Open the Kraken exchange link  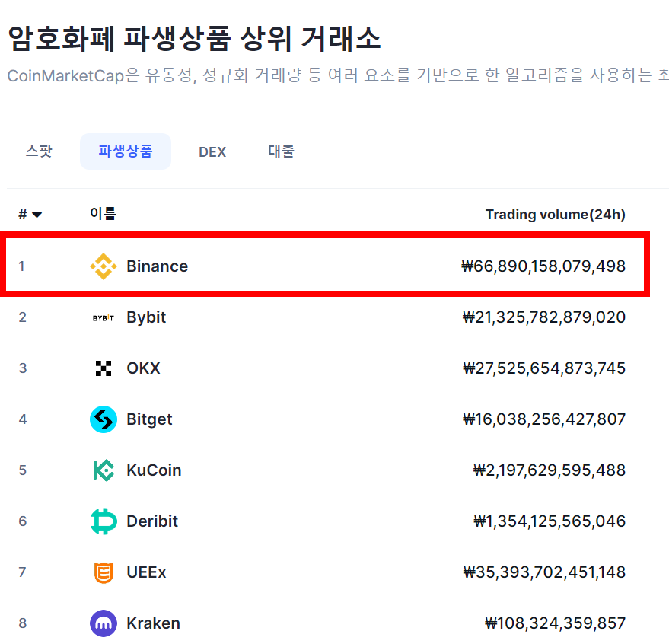pyautogui.click(x=153, y=623)
